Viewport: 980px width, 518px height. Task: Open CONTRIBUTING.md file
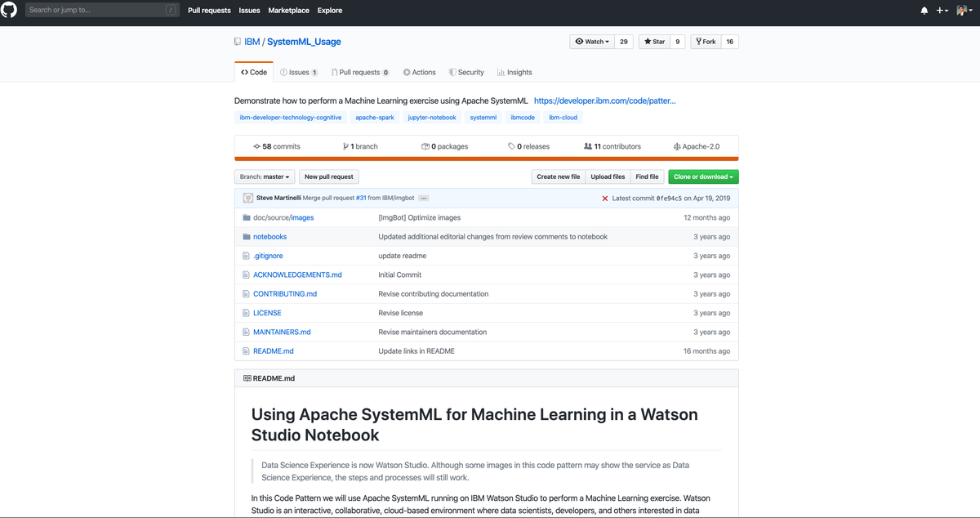click(x=285, y=293)
